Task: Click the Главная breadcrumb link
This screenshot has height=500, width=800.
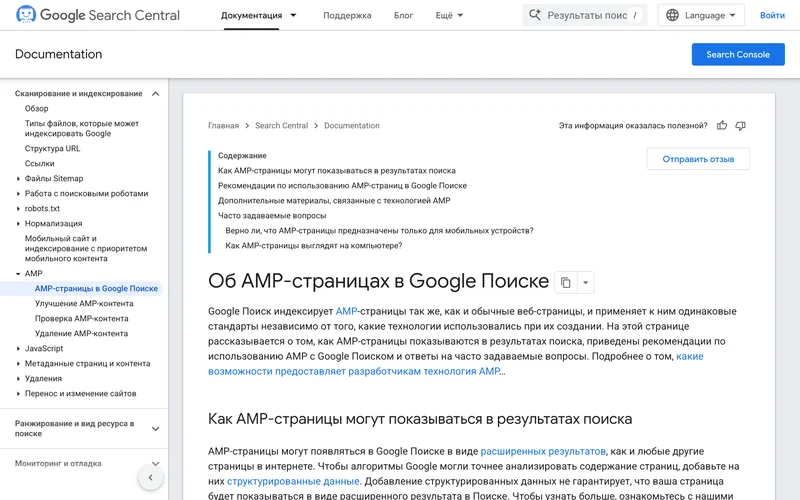Action: [223, 126]
